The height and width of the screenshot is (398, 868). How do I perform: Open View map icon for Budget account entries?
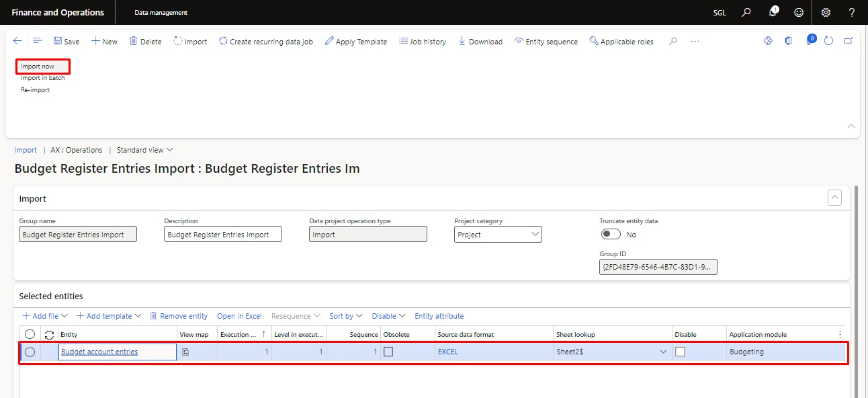pos(185,352)
